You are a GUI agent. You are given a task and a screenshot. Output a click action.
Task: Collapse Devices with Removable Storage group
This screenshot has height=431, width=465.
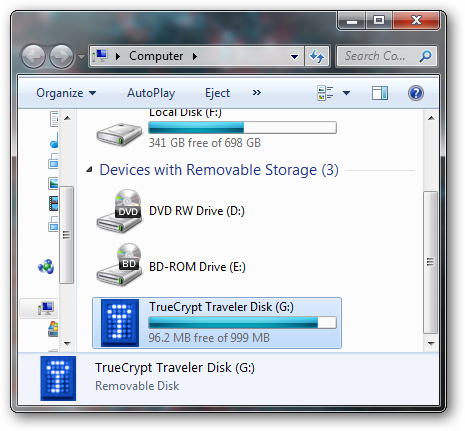click(89, 170)
